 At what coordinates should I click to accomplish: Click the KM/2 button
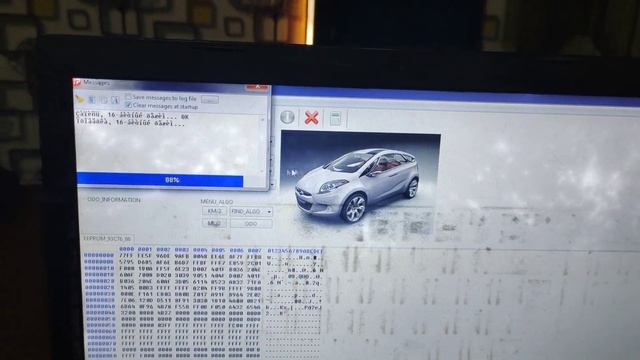tap(214, 211)
